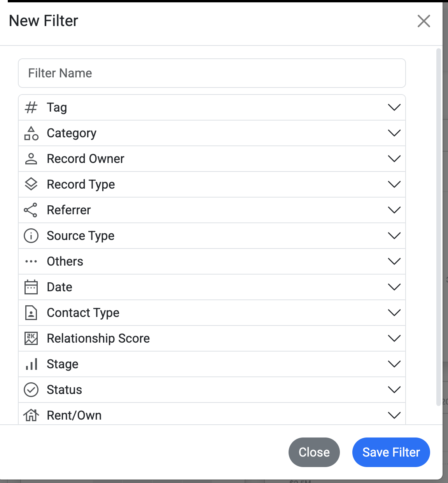Screen dimensions: 448x483
Task: Click the Record Owner person icon
Action: tap(31, 159)
